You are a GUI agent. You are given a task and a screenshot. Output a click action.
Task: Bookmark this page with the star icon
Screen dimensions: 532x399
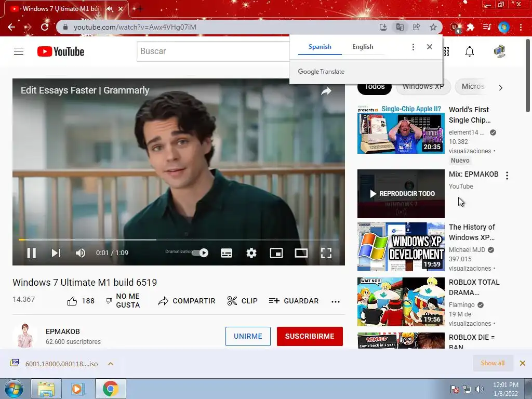433,27
